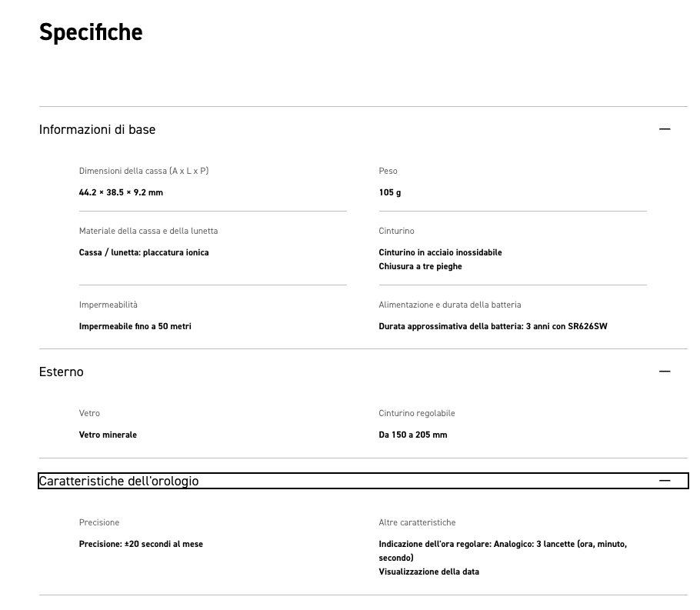This screenshot has height=610, width=700.
Task: Click the Altre caratteristiche label
Action: point(417,522)
